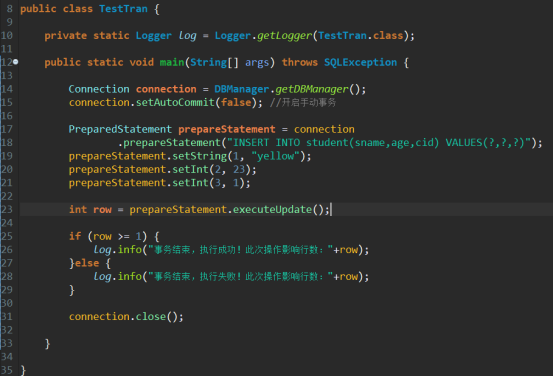This screenshot has height=377, width=554.
Task: Click setAutoCommit on line 15
Action: tap(175, 102)
